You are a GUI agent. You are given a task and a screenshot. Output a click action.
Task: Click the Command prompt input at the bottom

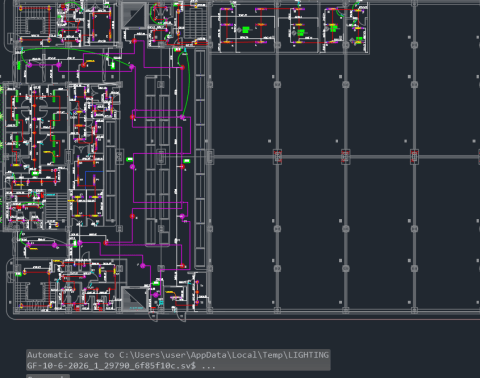pyautogui.click(x=48, y=376)
